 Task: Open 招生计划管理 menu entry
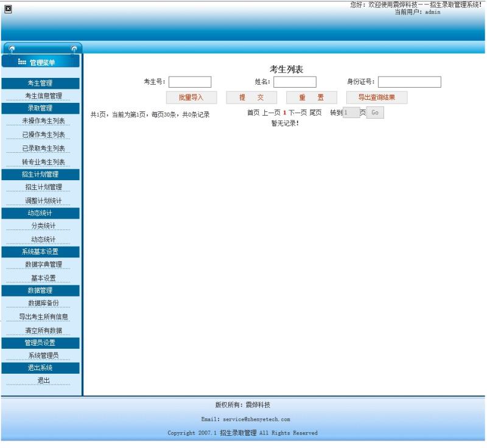[x=43, y=187]
